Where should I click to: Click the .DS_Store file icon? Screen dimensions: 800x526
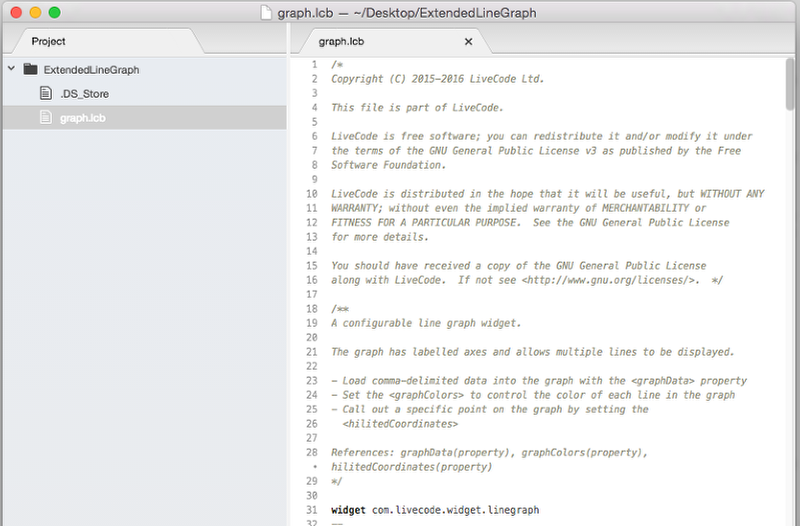pyautogui.click(x=46, y=93)
